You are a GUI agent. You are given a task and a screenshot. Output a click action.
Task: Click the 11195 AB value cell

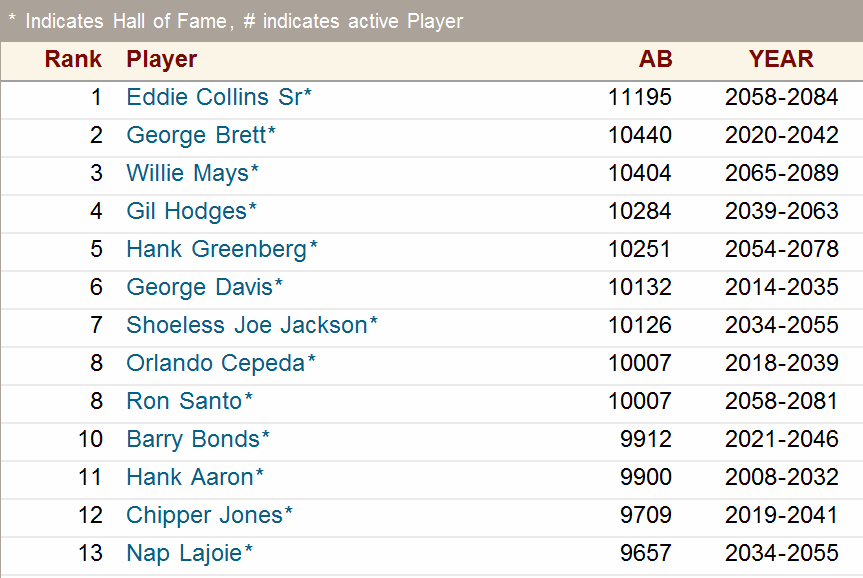tap(640, 97)
